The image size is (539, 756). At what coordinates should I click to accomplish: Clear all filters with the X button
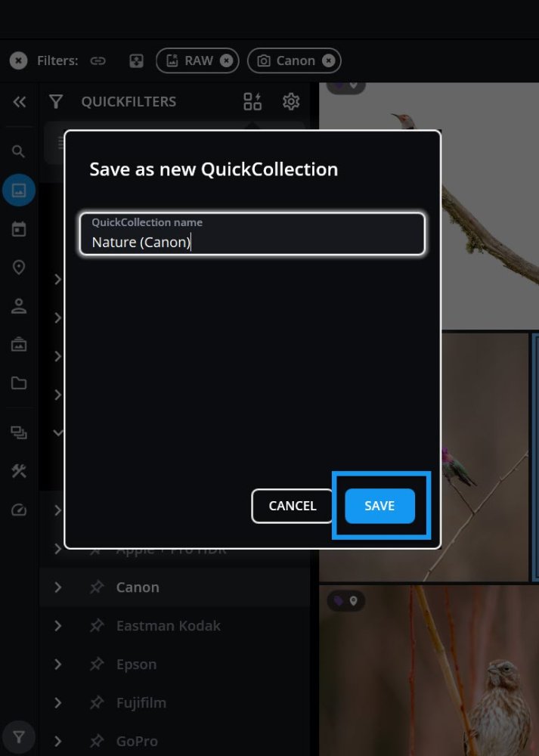(18, 60)
